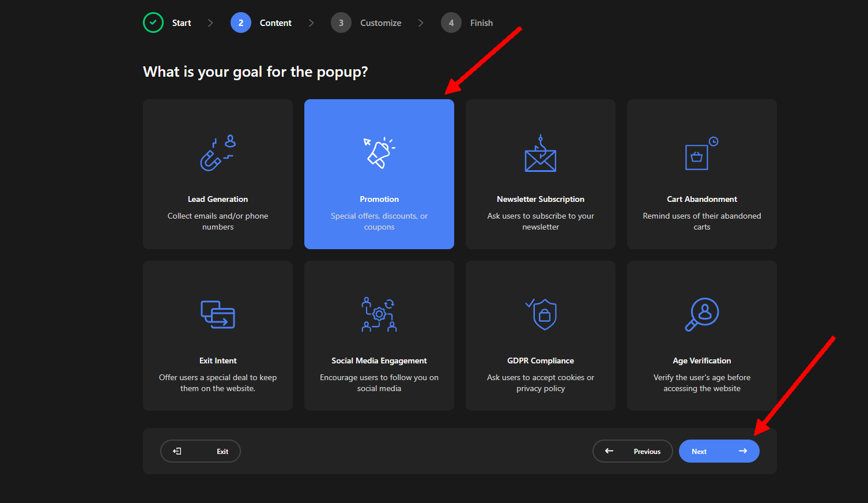Click 'Offer users a special deal' description

tap(218, 383)
